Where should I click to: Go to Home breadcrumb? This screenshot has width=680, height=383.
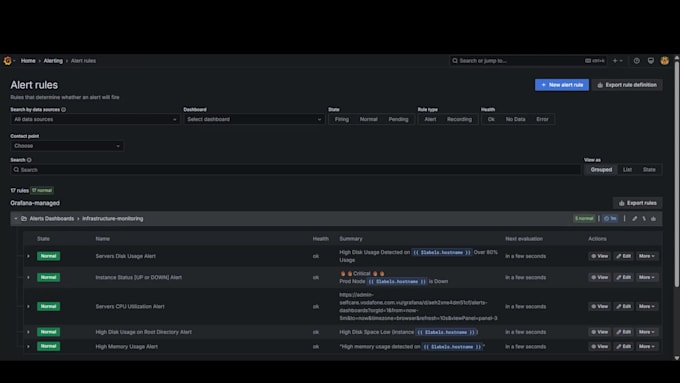(28, 61)
